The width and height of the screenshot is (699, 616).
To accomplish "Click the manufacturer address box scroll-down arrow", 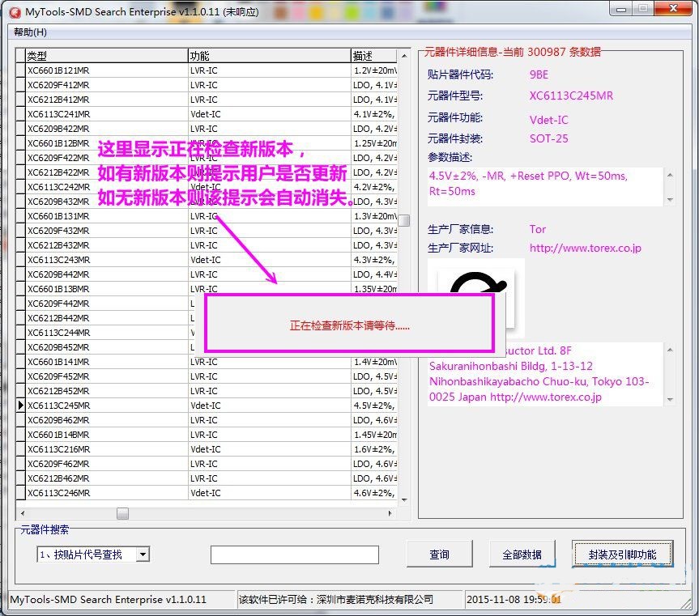I will coord(670,400).
